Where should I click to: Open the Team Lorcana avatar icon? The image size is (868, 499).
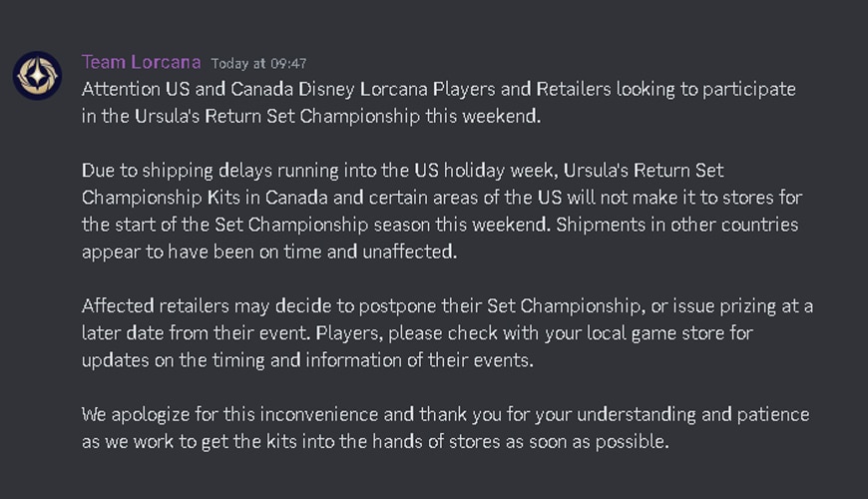37,75
